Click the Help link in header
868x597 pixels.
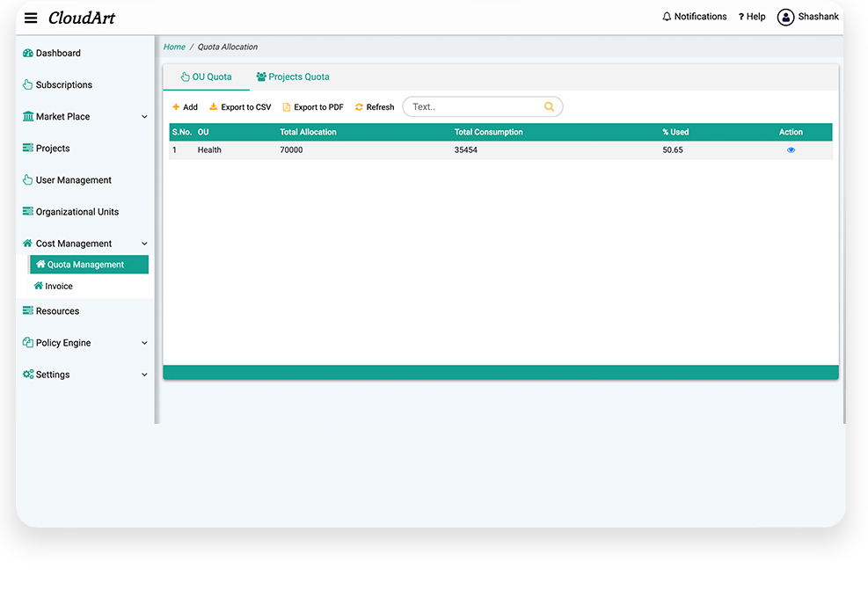pyautogui.click(x=752, y=17)
